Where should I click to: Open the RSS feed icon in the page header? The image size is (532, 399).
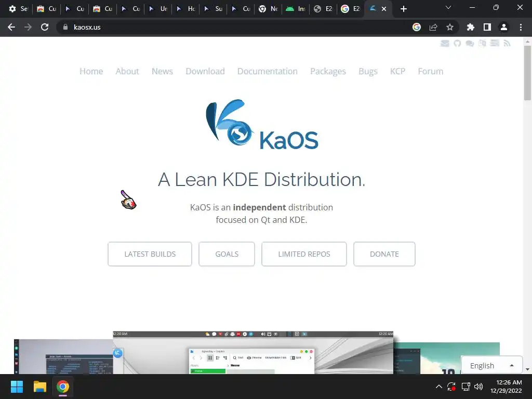pyautogui.click(x=507, y=43)
